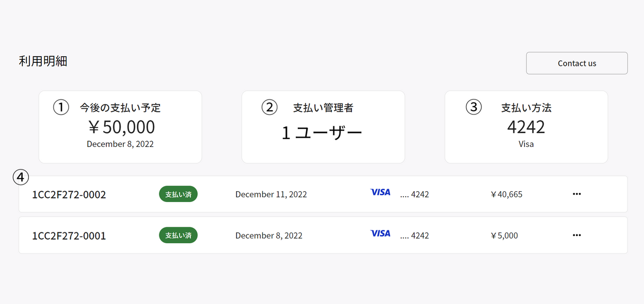Open more options for invoice 1CC2F272-0002
This screenshot has height=304, width=644.
click(577, 194)
